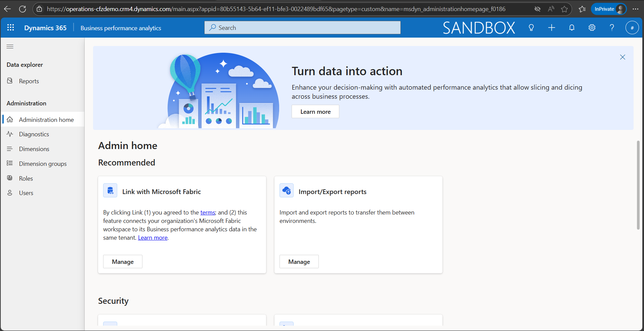
Task: Click the browser refresh icon
Action: 23,9
